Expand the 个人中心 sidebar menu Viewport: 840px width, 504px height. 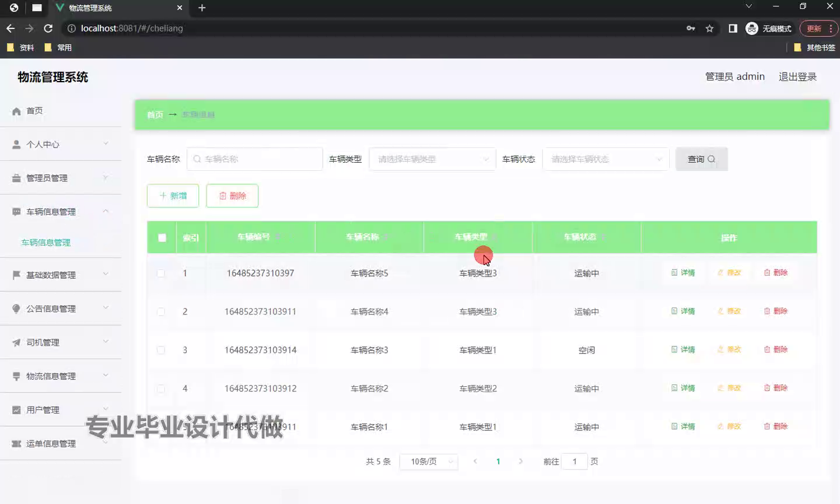(61, 144)
